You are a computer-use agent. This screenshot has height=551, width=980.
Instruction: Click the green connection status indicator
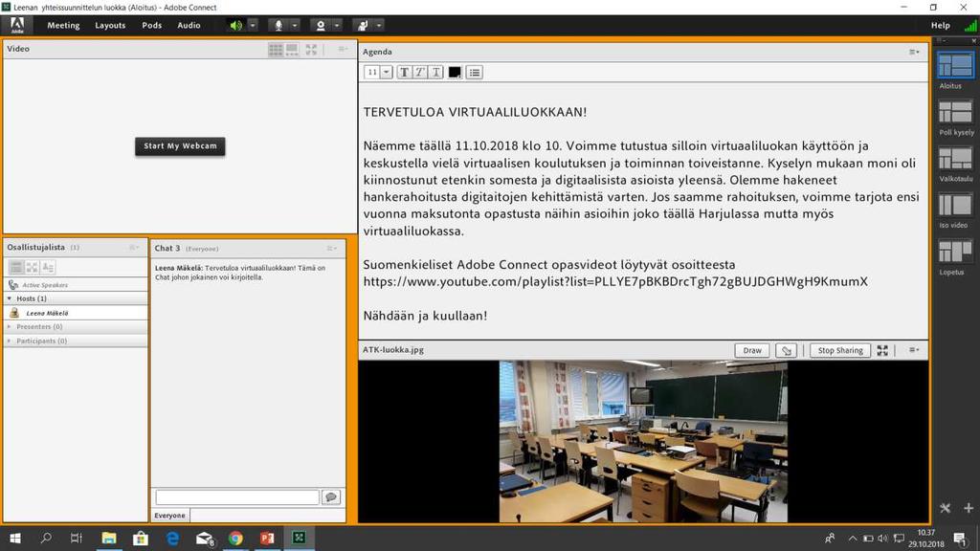970,26
